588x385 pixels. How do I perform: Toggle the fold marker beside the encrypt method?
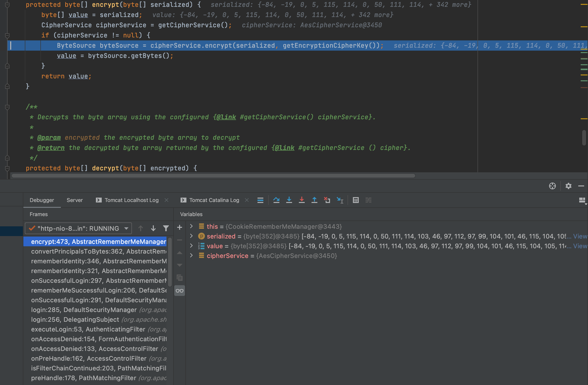[x=7, y=5]
